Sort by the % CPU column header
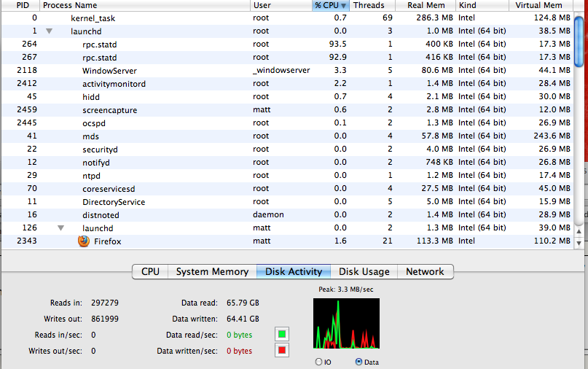The width and height of the screenshot is (588, 369). point(330,5)
